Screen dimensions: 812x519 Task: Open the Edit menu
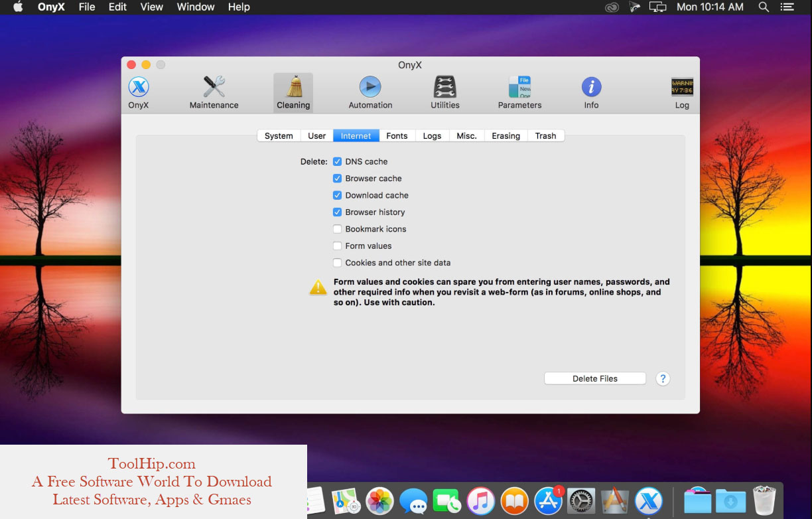[x=117, y=7]
